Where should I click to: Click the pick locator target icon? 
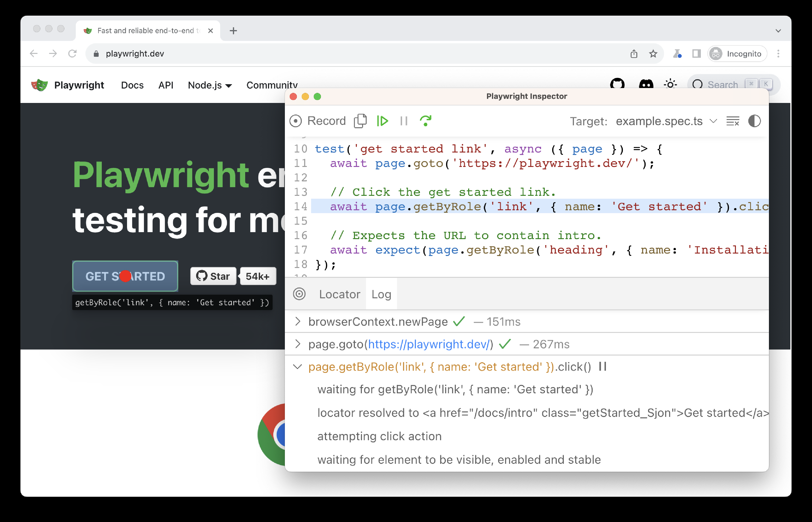(299, 294)
